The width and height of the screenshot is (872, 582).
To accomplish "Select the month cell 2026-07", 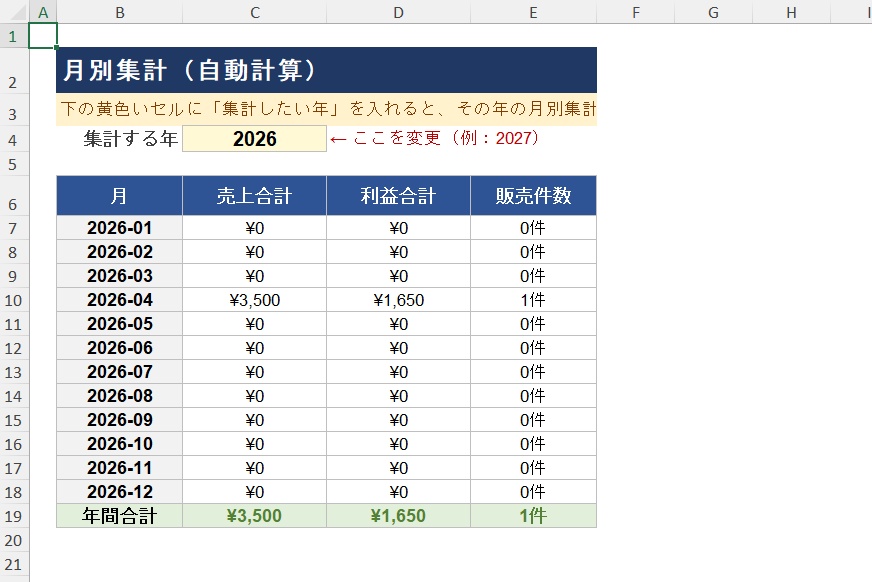I will (120, 371).
